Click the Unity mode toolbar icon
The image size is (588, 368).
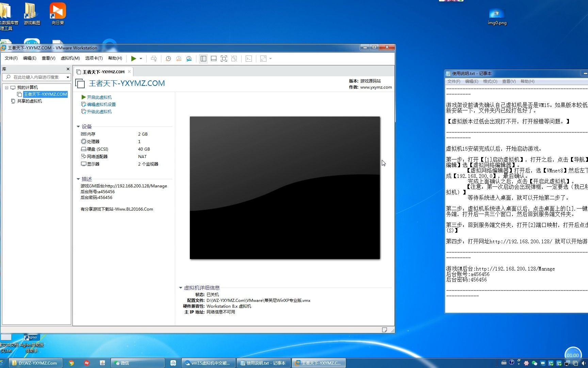point(234,59)
